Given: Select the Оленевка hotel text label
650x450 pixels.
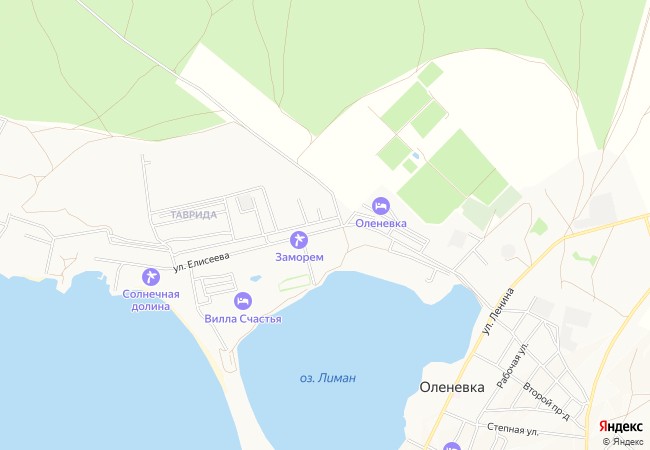Looking at the screenshot, I should pos(381,223).
